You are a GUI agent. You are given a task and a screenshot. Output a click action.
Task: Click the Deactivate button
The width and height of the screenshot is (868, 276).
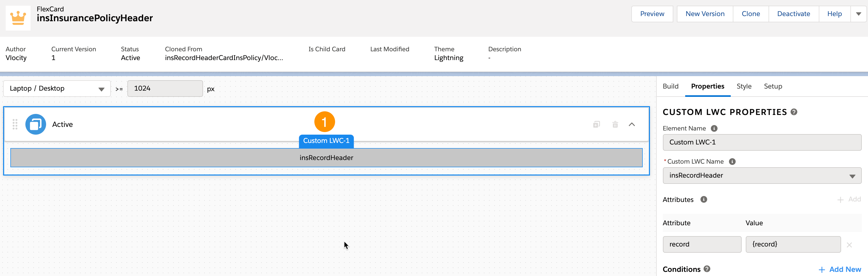[x=793, y=14]
